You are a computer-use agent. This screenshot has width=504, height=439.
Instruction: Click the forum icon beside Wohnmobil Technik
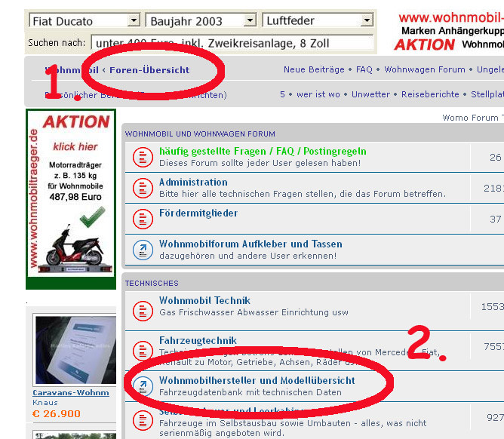[143, 310]
